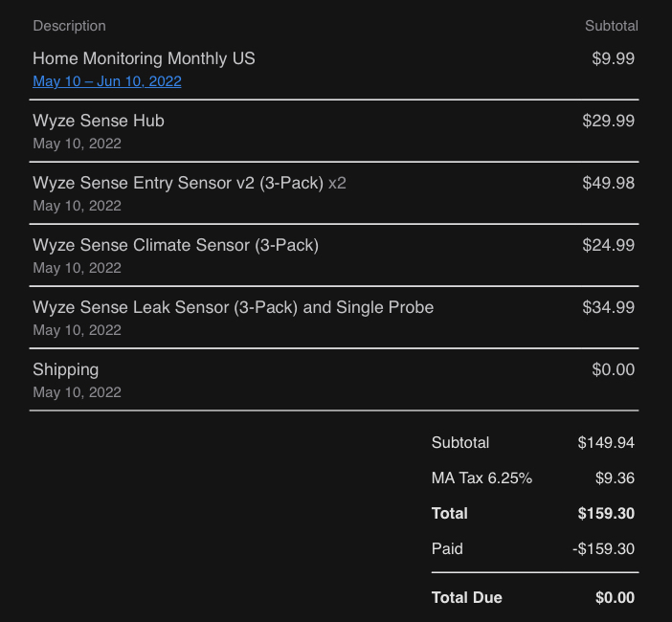Select the Wyze Sense Climate Sensor item

point(175,245)
